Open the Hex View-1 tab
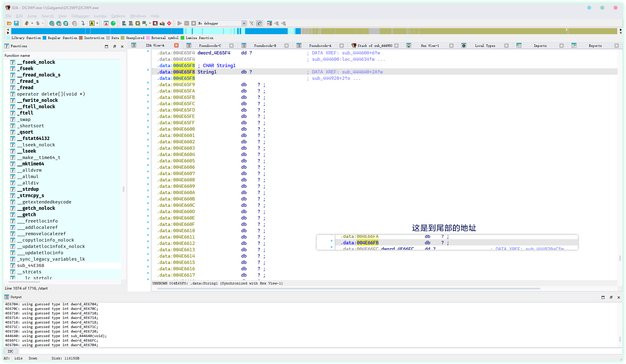The height and width of the screenshot is (364, 626). click(x=430, y=46)
